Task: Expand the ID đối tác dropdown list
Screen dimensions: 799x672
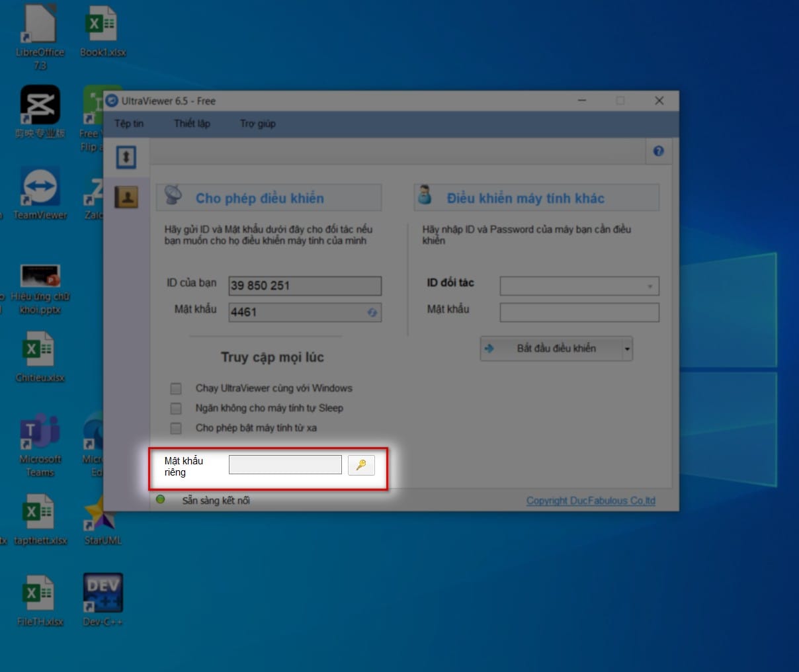Action: pyautogui.click(x=650, y=286)
